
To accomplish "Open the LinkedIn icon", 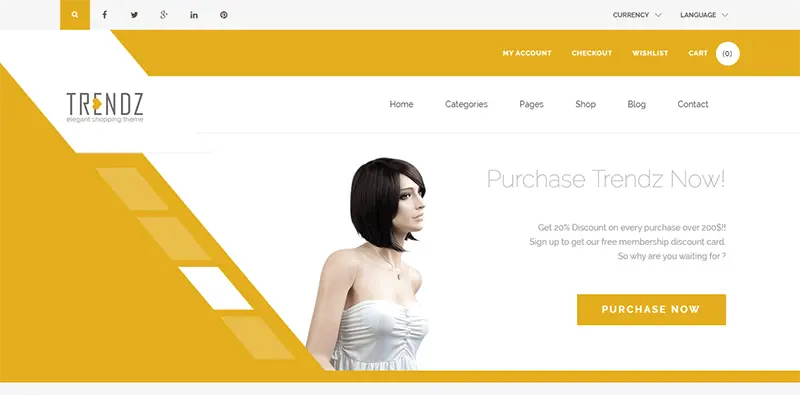I will [194, 15].
